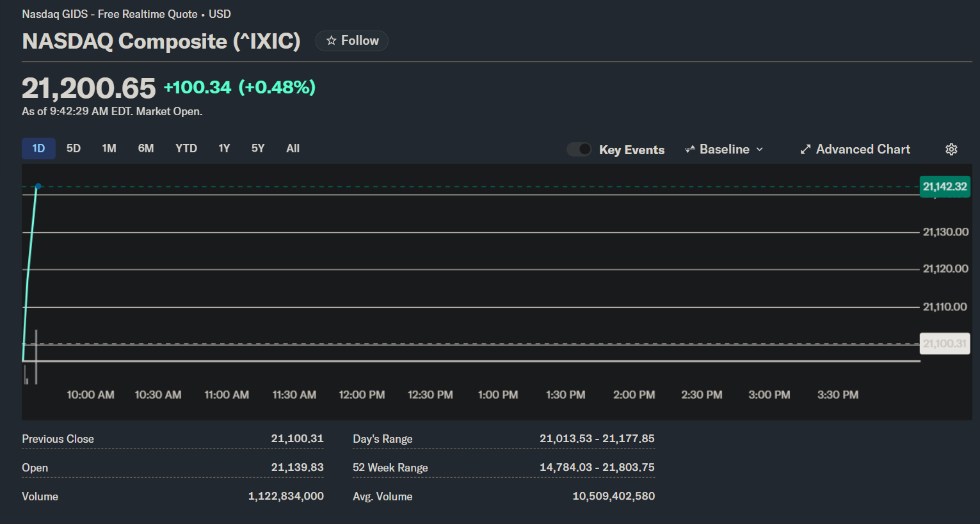Click the 52 Week Range value
The image size is (980, 524).
597,467
